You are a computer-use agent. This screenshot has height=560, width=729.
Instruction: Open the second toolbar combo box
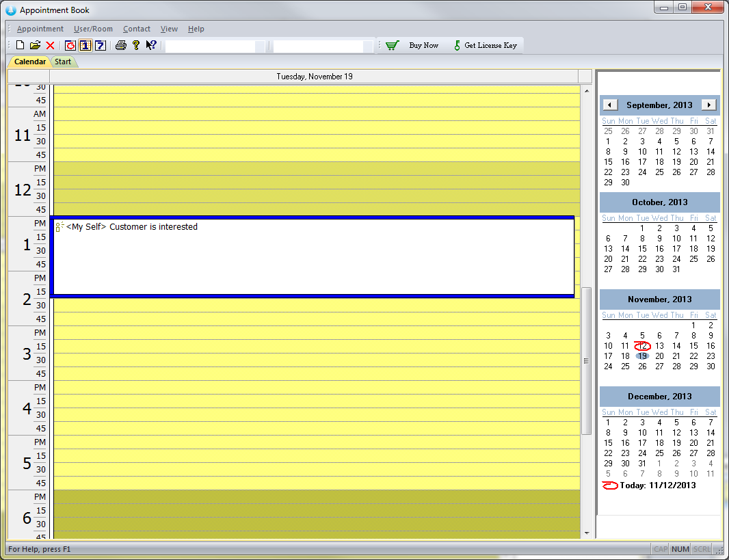[x=368, y=46]
